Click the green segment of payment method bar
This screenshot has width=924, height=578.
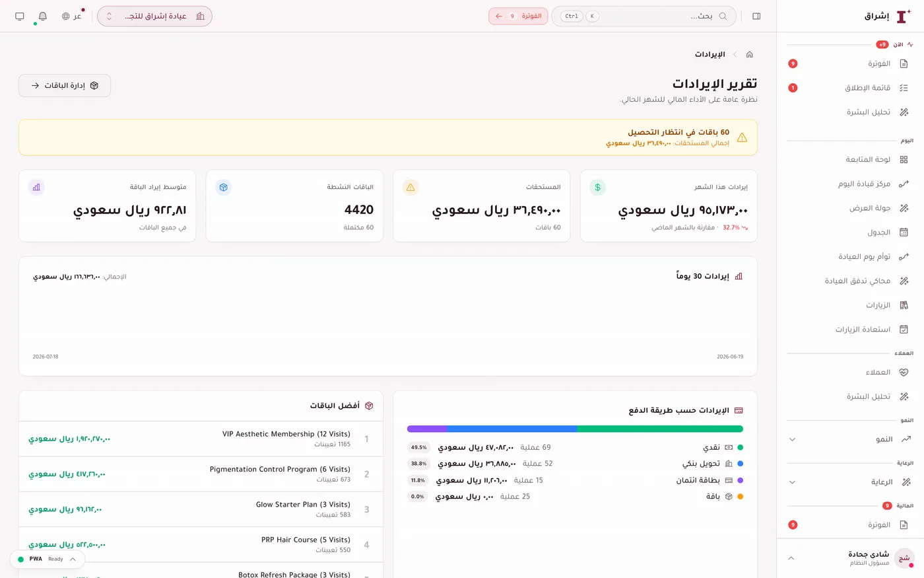(660, 429)
